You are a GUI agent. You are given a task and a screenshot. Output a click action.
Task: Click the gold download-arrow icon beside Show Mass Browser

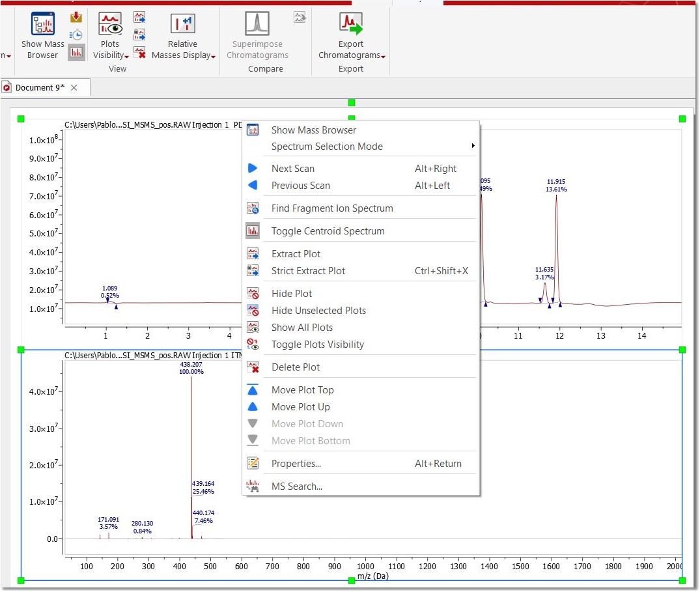[76, 17]
